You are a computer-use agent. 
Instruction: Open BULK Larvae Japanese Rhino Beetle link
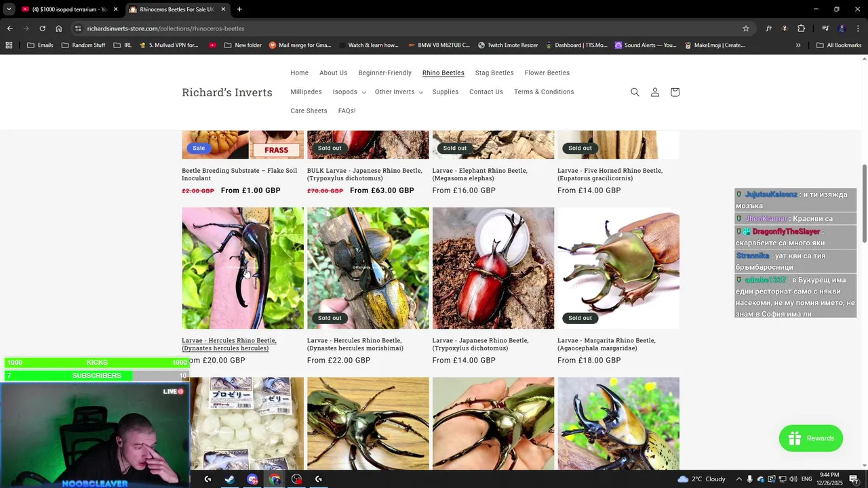pyautogui.click(x=365, y=174)
